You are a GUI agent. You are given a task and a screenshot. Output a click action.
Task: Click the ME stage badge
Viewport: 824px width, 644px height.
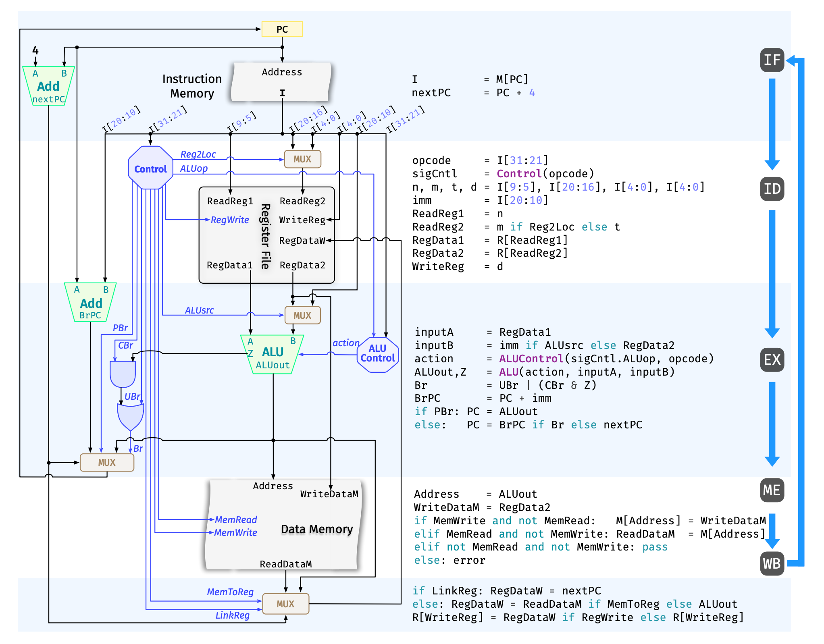click(x=772, y=490)
